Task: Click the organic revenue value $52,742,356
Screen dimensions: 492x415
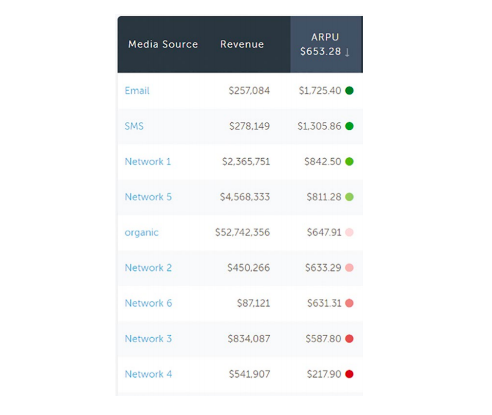Action: pos(243,232)
